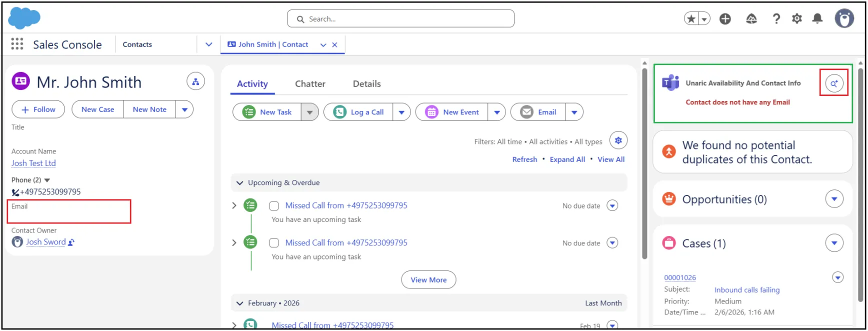Click the Salesforce cloud logo

point(24,18)
